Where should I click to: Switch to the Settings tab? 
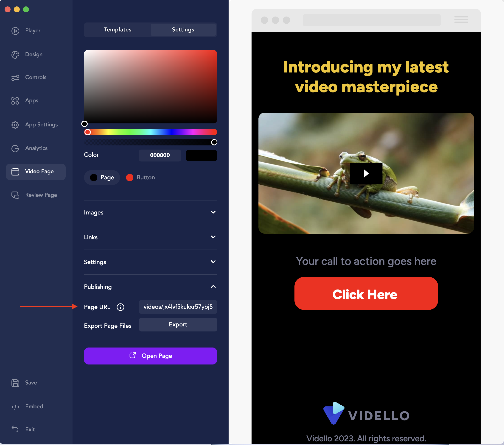click(x=183, y=30)
